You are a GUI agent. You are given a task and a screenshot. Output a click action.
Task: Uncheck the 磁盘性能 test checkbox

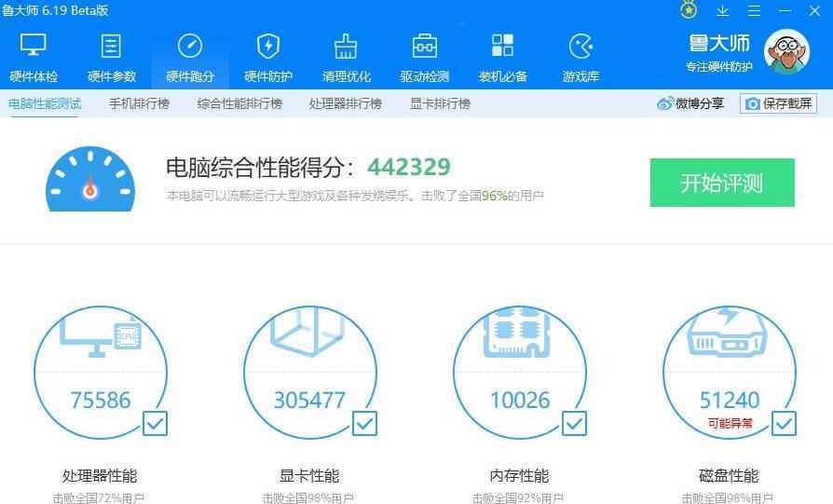tap(785, 423)
